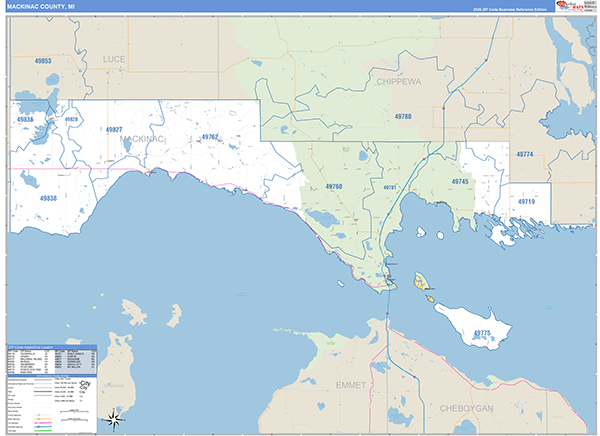Image resolution: width=600 pixels, height=436 pixels.
Task: Click the LUCE county label
Action: pyautogui.click(x=114, y=59)
